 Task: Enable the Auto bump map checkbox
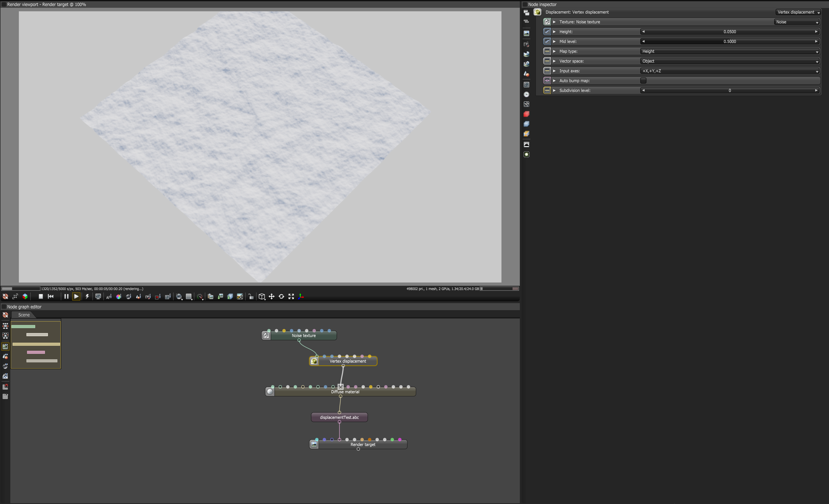click(643, 80)
